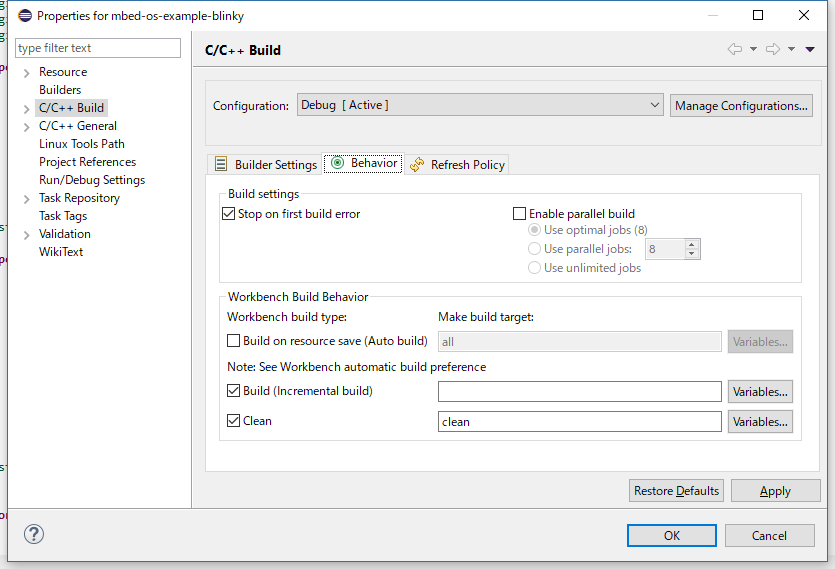This screenshot has height=569, width=835.
Task: Click the Incremental build target field
Action: point(580,392)
